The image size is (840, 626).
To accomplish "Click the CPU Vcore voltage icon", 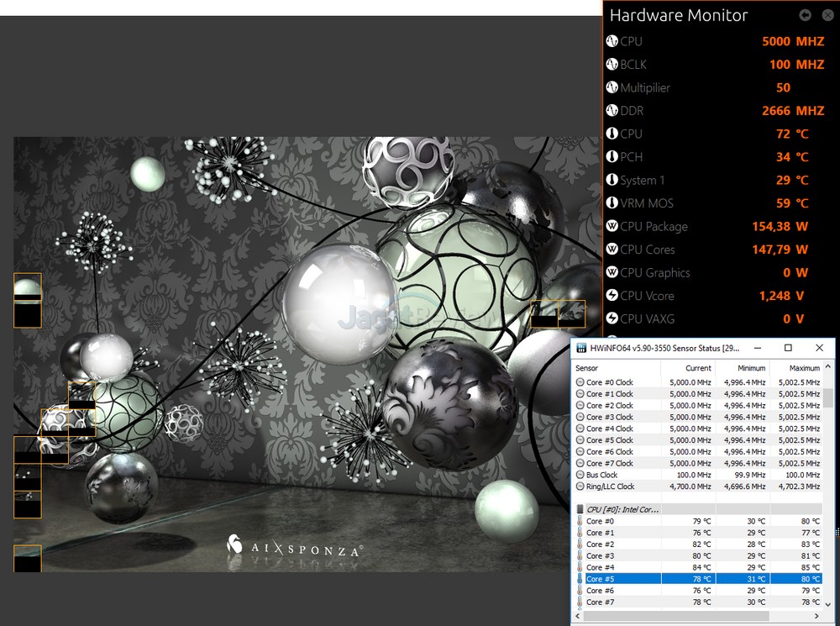I will pos(612,296).
